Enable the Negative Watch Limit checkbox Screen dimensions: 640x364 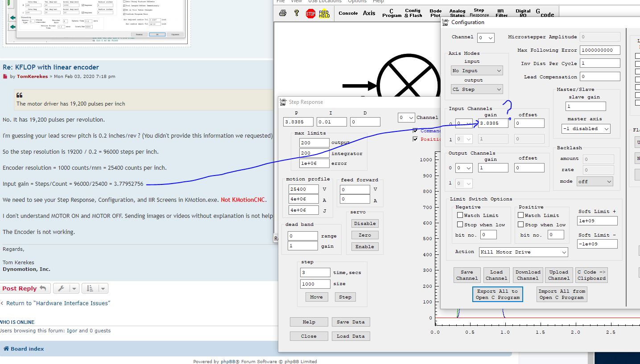click(x=460, y=215)
